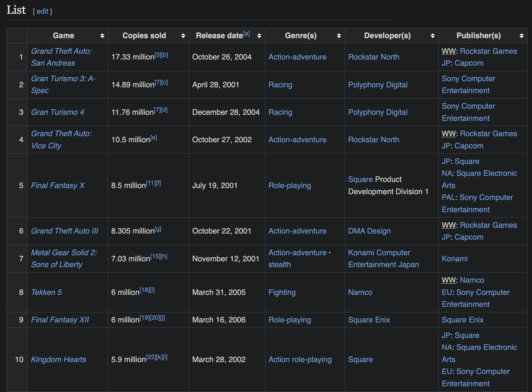Open reference [3] beside 17.33 million
This screenshot has width=532, height=392.
click(x=158, y=55)
